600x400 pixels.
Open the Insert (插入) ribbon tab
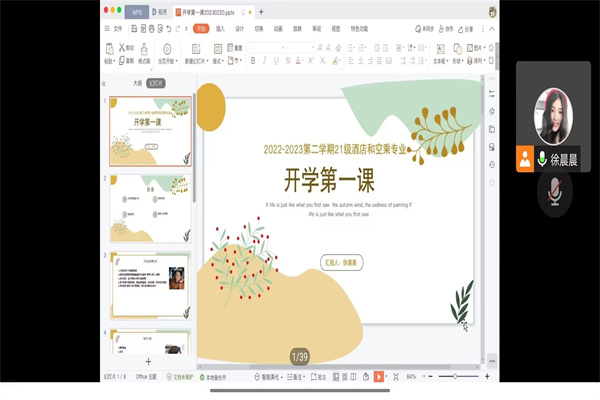220,29
